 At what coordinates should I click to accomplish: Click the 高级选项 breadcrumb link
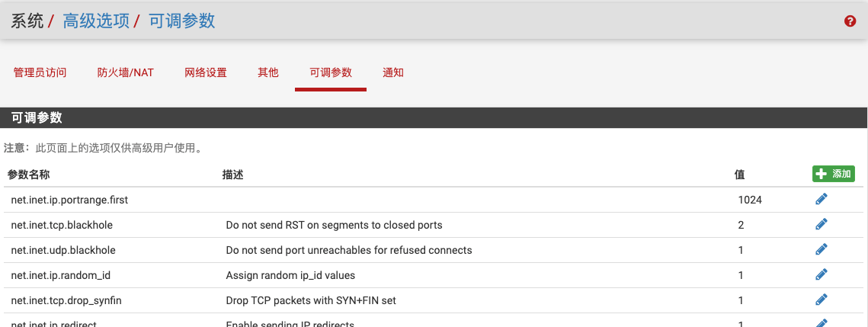(x=96, y=21)
